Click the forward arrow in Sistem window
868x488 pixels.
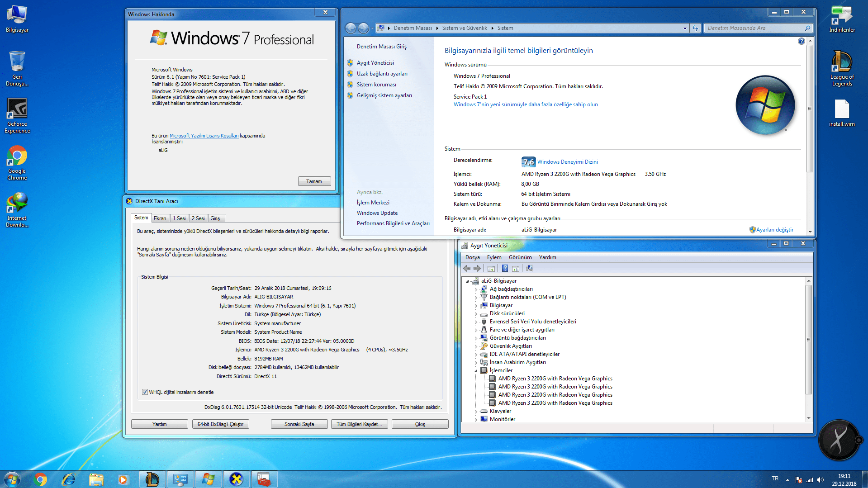[363, 28]
